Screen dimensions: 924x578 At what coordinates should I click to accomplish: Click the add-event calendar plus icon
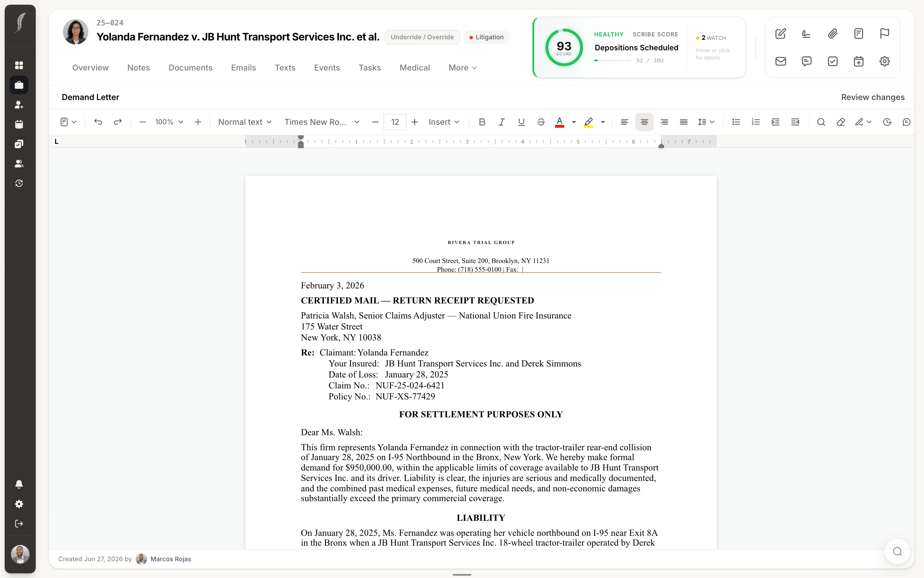(858, 61)
